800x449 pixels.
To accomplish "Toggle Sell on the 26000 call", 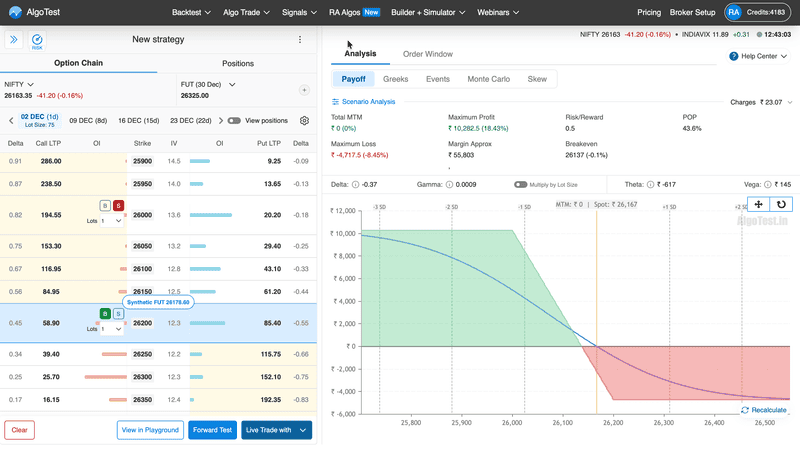I will [x=118, y=205].
